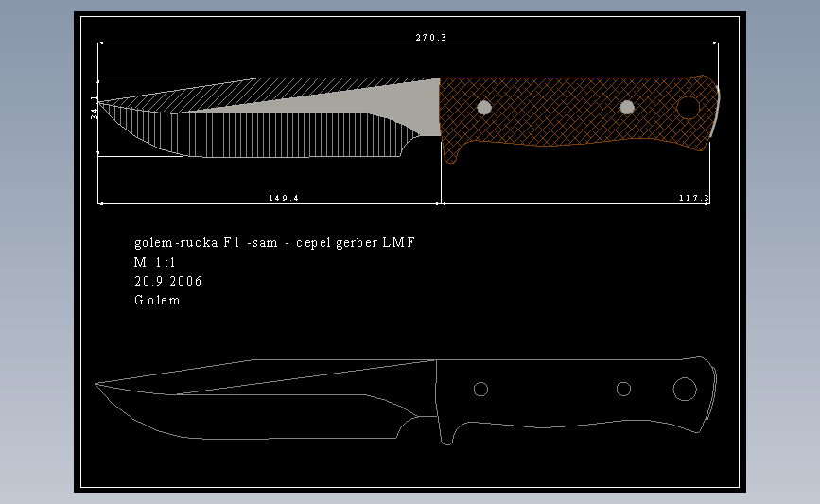Select the author text 'Golem'

157,300
